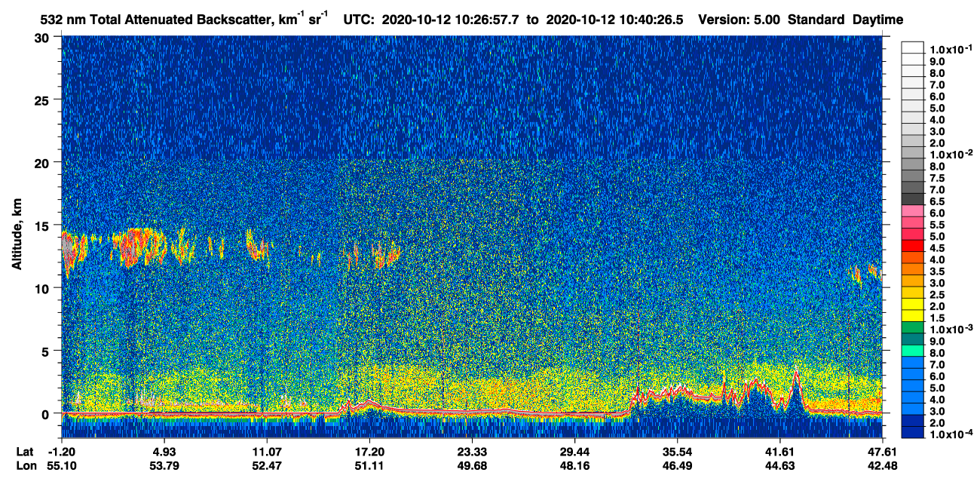
Task: Click colorbar label '1.0x10-2'
Action: 951,154
